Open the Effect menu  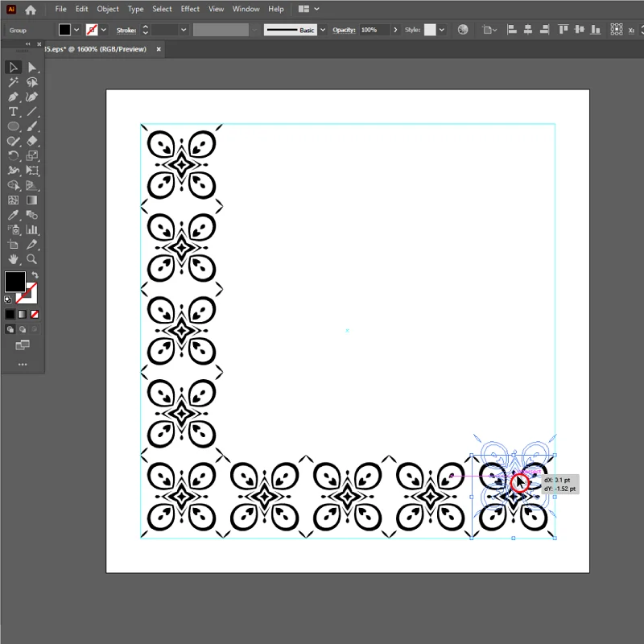coord(190,9)
